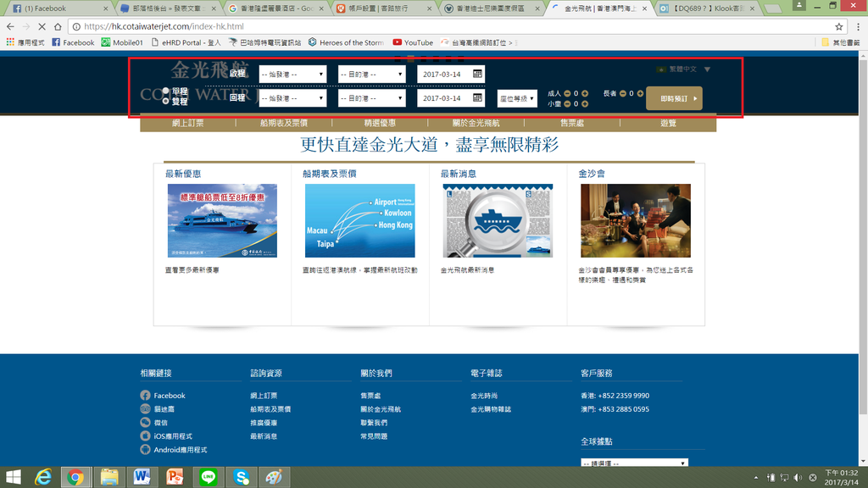The width and height of the screenshot is (868, 488).
Task: Open departure date calendar icon
Action: click(477, 74)
